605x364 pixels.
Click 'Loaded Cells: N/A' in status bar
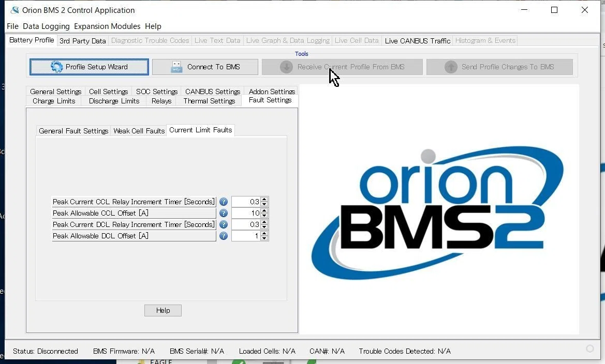tap(267, 351)
